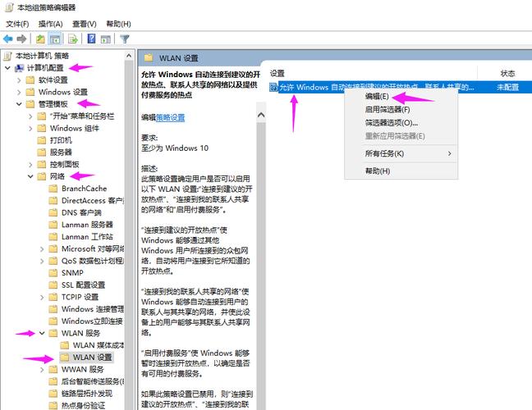Click the BranchCache folder icon
This screenshot has height=410, width=532.
pos(53,189)
